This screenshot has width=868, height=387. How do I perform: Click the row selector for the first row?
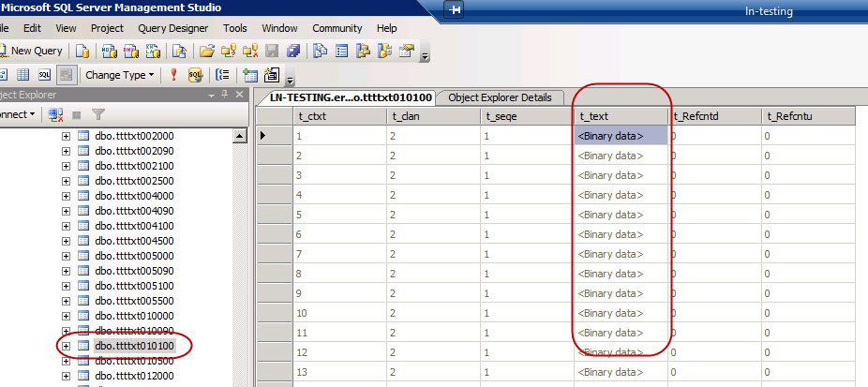275,136
